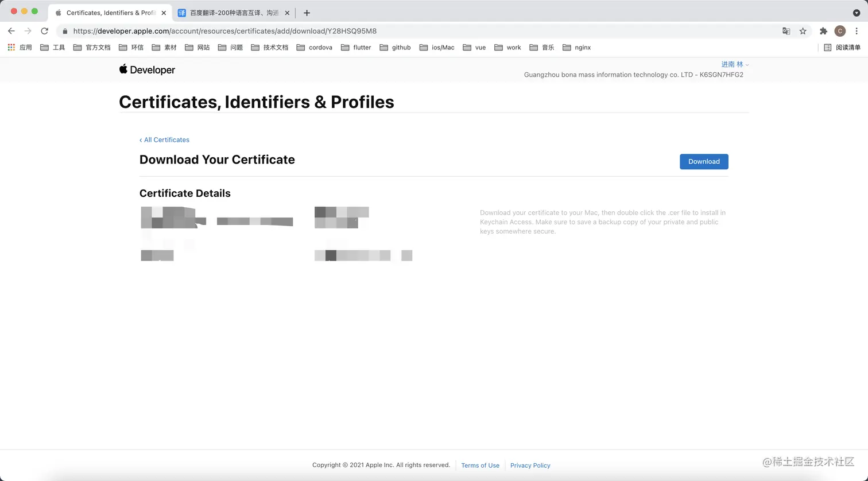Select the Certificates, Identifiers & Profiles tab
Screen dimensions: 868x481
(x=110, y=13)
